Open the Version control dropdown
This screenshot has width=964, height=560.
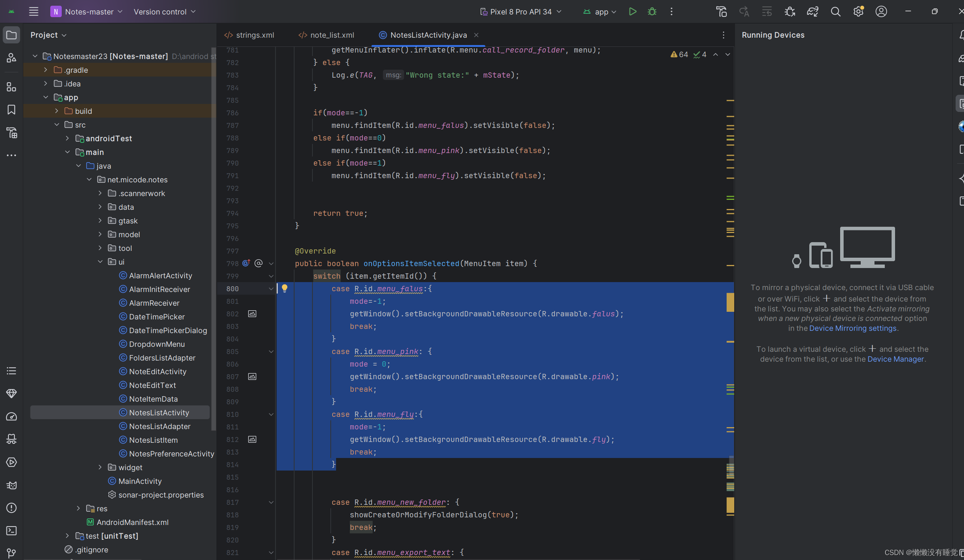coord(165,11)
